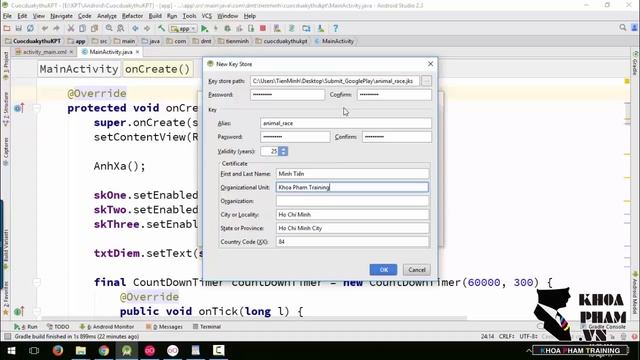
Task: Click the empty Organization field
Action: coord(352,201)
